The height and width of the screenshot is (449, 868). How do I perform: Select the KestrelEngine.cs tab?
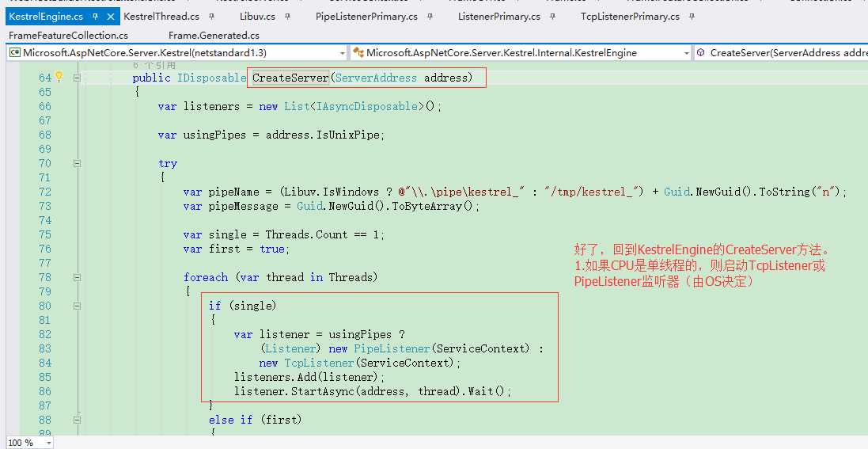tap(46, 17)
